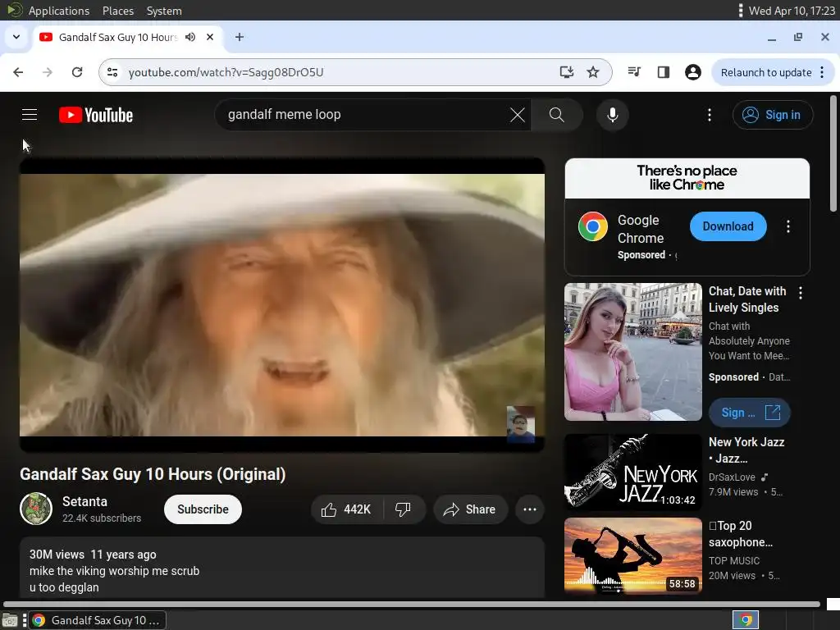Dislike the video with thumbs down

click(404, 509)
